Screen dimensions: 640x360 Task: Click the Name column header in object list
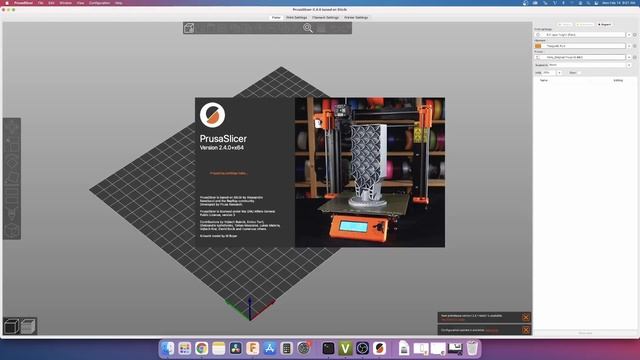coord(544,80)
